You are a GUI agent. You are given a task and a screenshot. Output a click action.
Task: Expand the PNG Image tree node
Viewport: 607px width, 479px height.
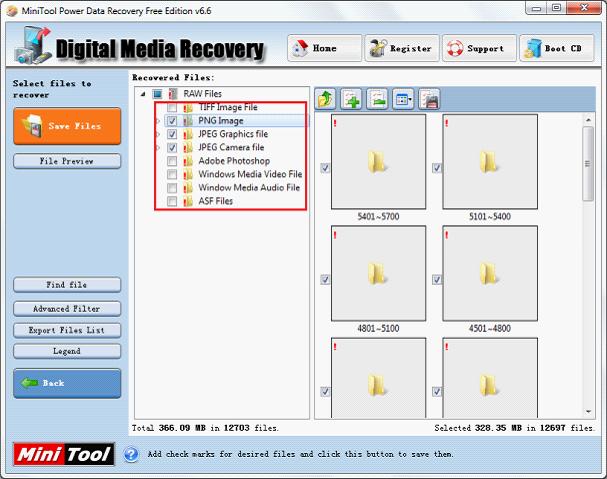click(x=158, y=121)
